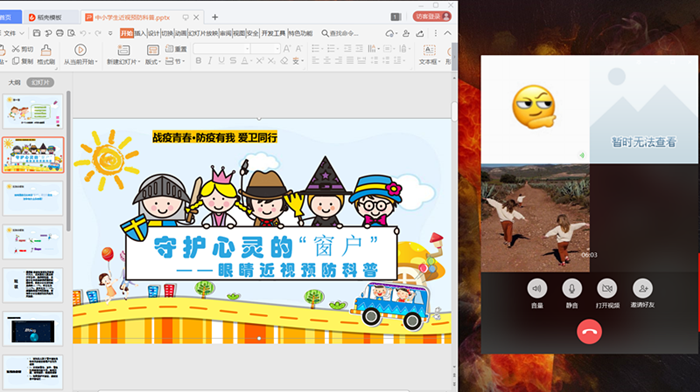Click the save icon in quick toolbar
The height and width of the screenshot is (392, 700).
[x=37, y=33]
